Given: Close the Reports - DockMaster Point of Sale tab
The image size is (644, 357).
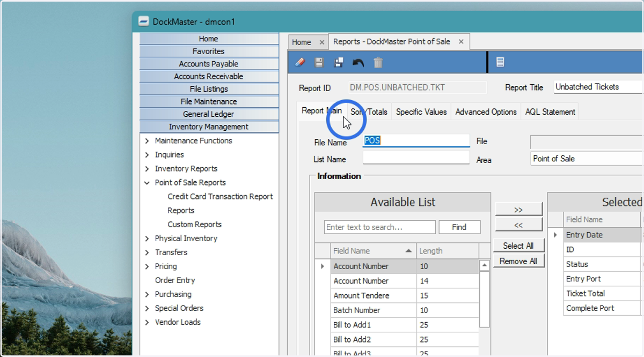Looking at the screenshot, I should 461,41.
